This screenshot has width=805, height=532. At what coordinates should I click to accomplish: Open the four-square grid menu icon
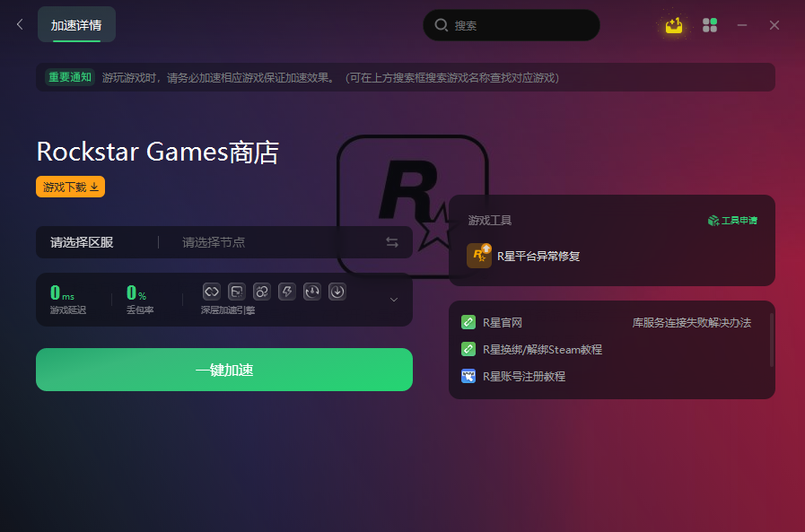[x=710, y=24]
